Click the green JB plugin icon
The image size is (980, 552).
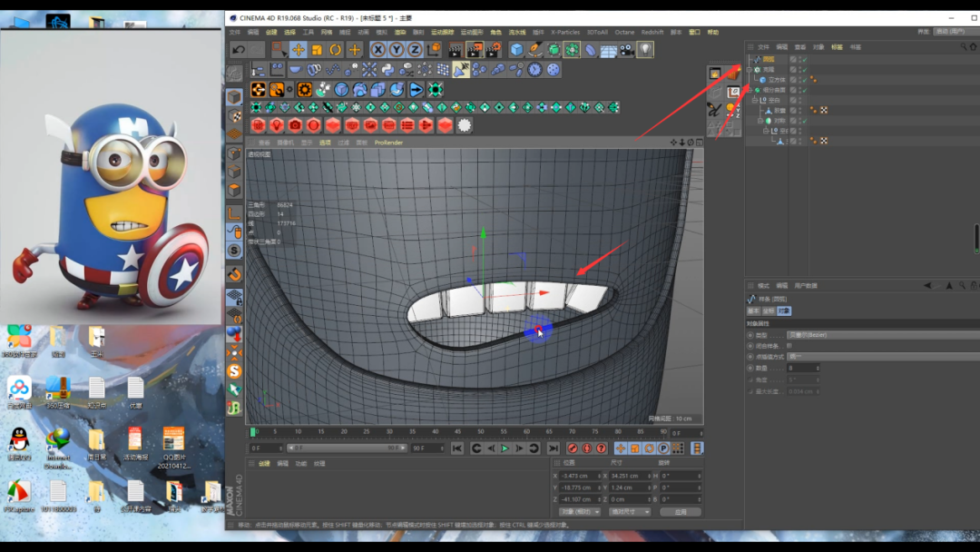point(234,409)
